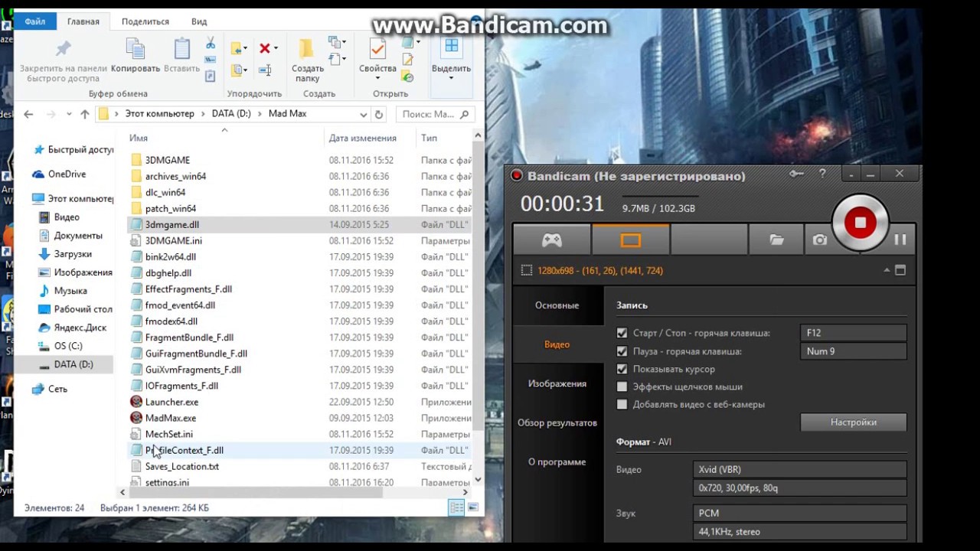The width and height of the screenshot is (980, 551).
Task: Click the Explorer back arrow
Action: (28, 114)
